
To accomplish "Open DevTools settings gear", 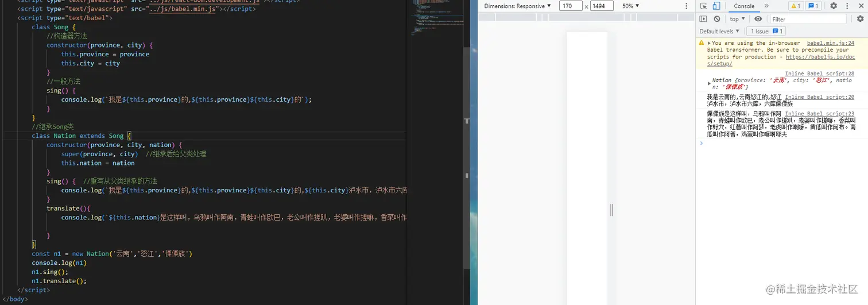I will pos(834,6).
